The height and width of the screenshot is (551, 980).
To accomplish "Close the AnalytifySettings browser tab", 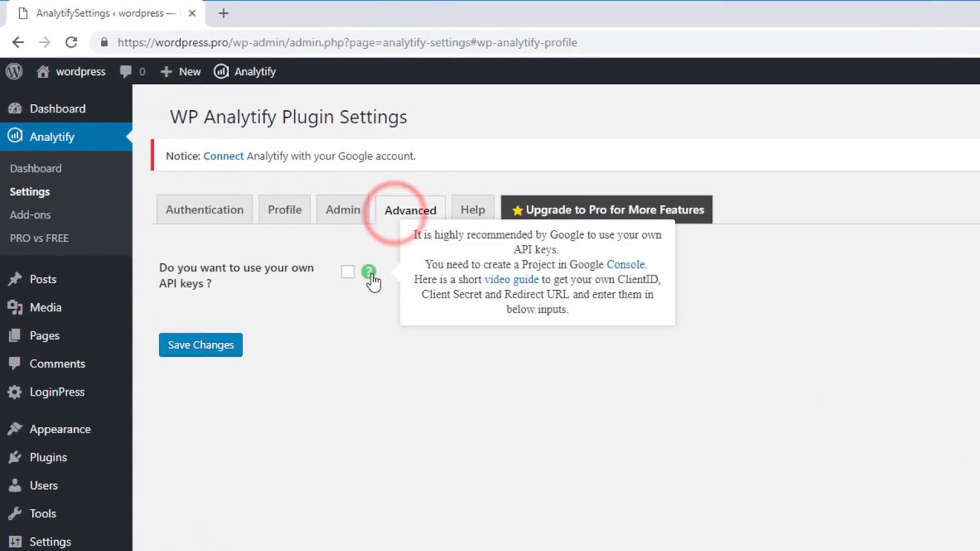I will [191, 13].
